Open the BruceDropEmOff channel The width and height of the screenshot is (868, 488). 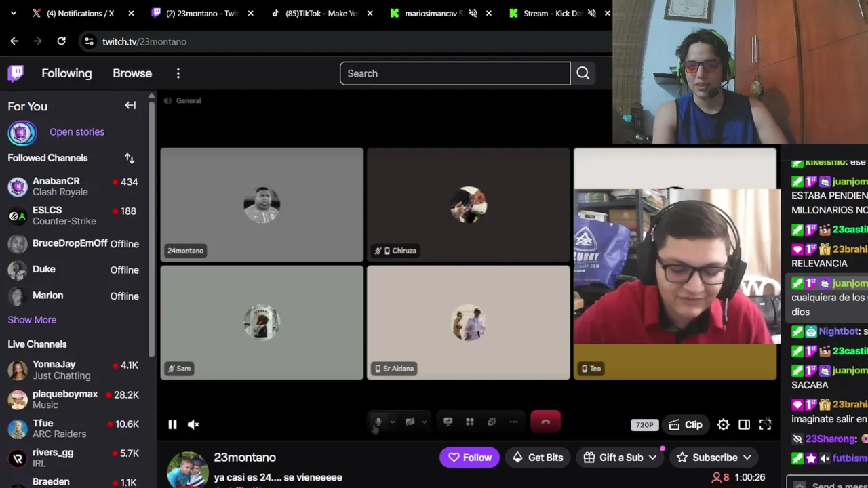73,243
